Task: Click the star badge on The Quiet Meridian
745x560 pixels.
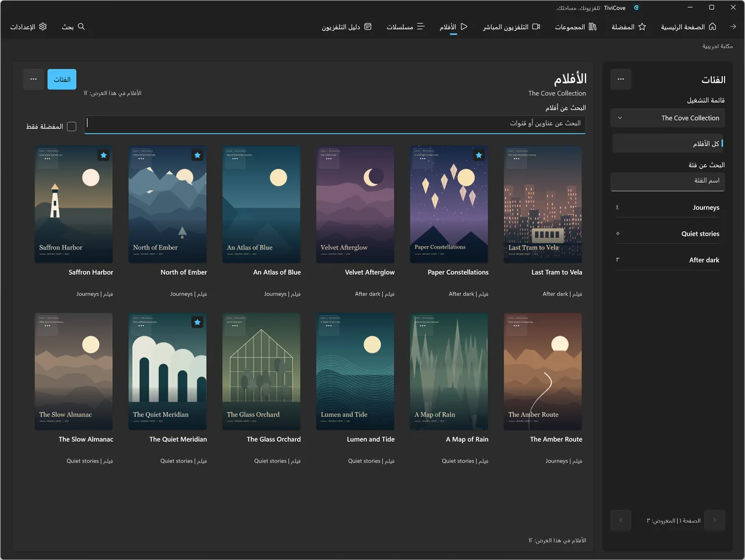Action: pyautogui.click(x=197, y=322)
